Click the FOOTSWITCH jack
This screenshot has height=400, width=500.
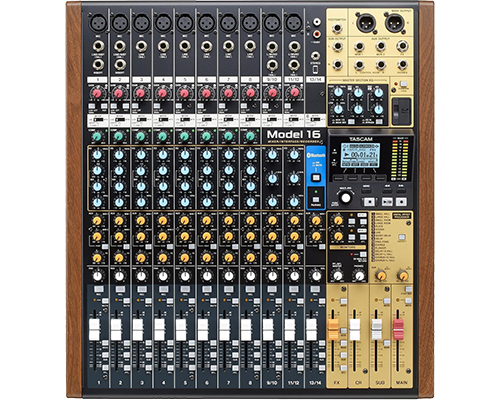click(337, 29)
